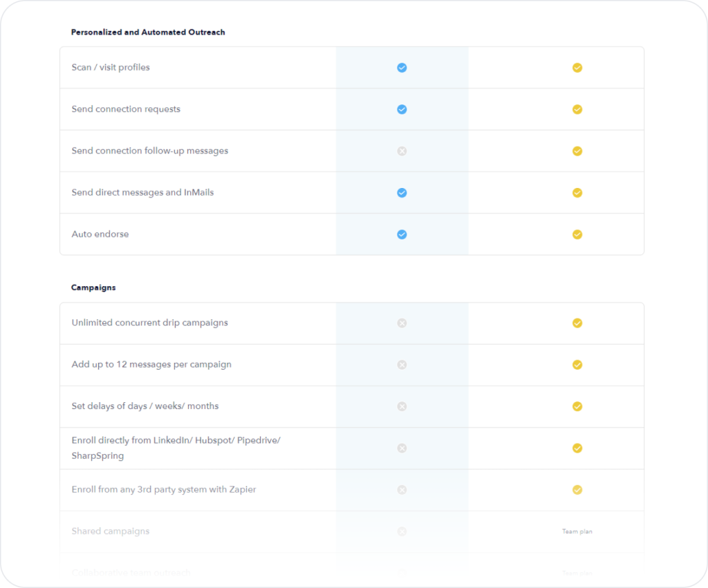Viewport: 708px width, 588px height.
Task: Click yellow checkmark for Enroll directly from LinkedIn row
Action: pyautogui.click(x=577, y=448)
